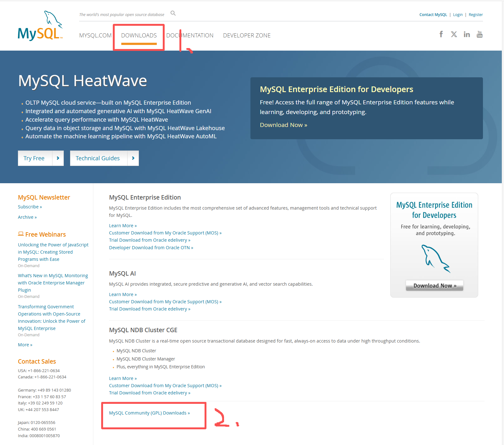Open Trial Download edelivery for NDB Cluster
504x445 pixels.
coord(150,393)
